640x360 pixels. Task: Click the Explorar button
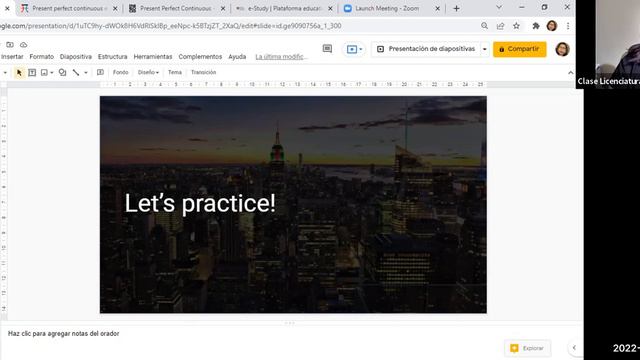click(527, 348)
